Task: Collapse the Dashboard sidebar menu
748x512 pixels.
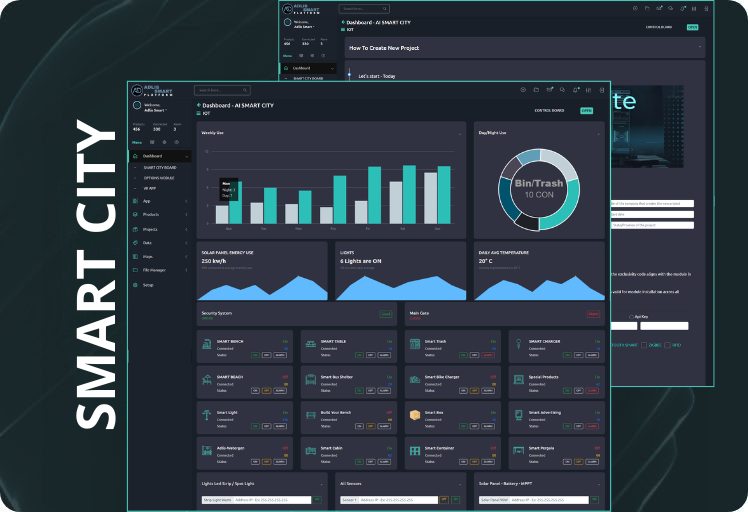Action: 188,156
